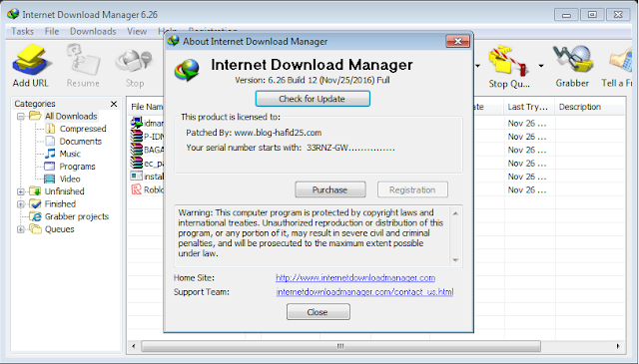The image size is (639, 364).
Task: Open the contact_us.html support link
Action: coord(364,292)
